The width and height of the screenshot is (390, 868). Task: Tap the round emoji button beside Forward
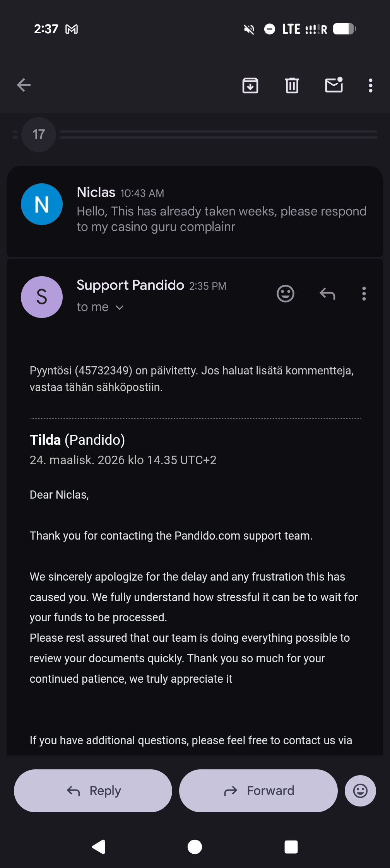click(x=360, y=791)
